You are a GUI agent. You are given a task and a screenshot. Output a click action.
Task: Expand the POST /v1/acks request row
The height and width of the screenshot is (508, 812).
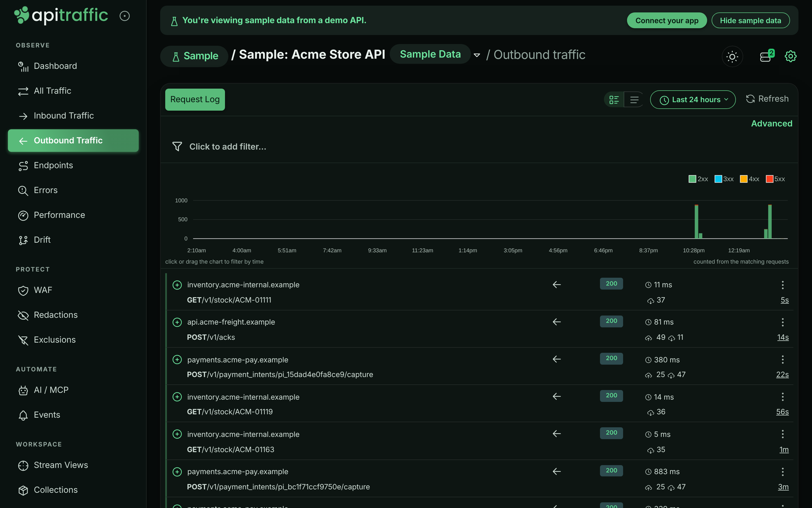pyautogui.click(x=177, y=322)
